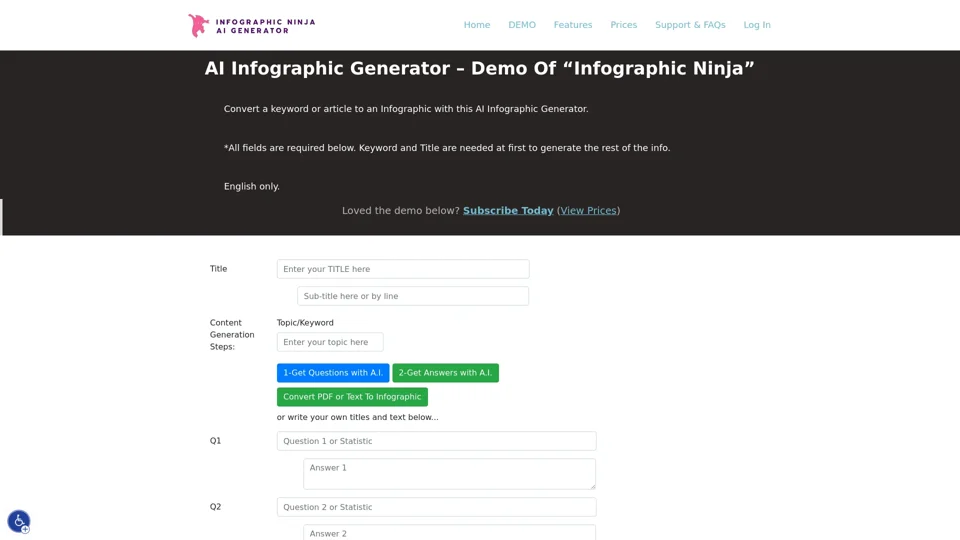The height and width of the screenshot is (540, 960).
Task: Open the Features page
Action: [x=573, y=25]
